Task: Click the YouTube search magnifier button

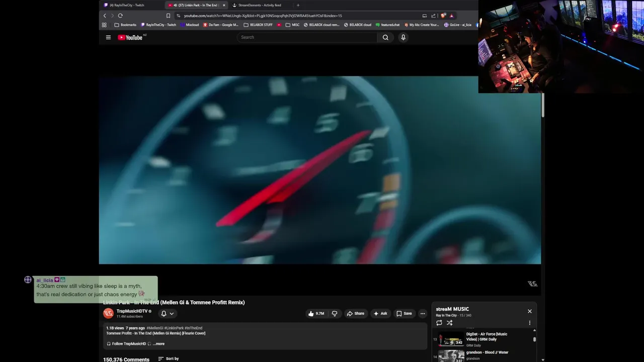Action: tap(385, 37)
